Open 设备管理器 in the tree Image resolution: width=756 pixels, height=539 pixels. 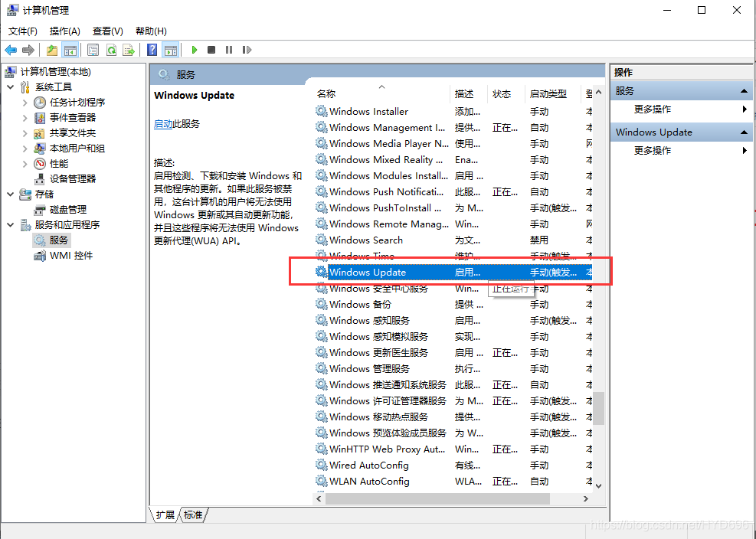click(73, 179)
